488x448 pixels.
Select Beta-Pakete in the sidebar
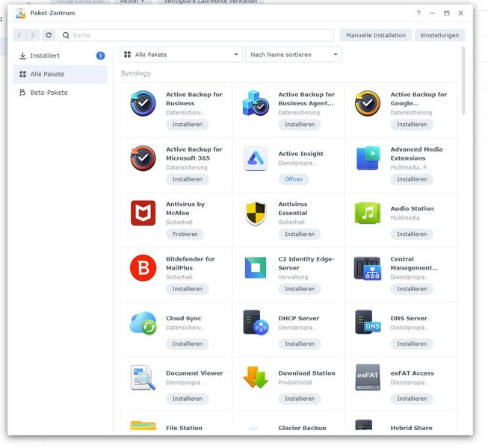pos(61,93)
